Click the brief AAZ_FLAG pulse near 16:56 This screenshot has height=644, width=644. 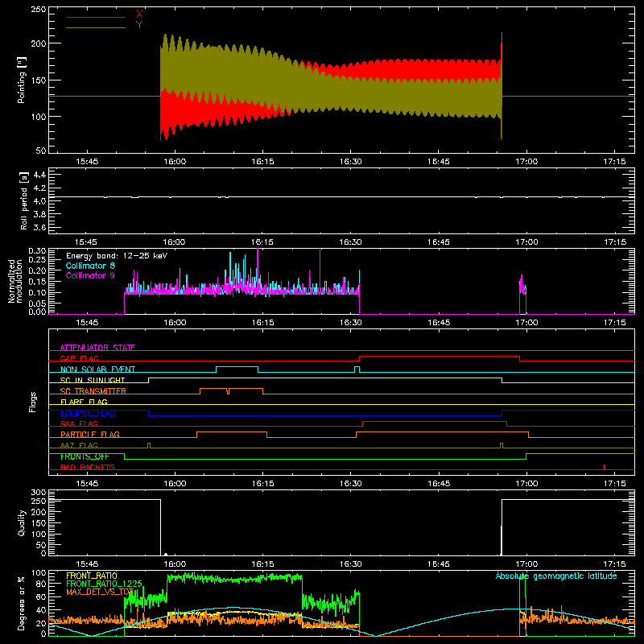coord(502,445)
